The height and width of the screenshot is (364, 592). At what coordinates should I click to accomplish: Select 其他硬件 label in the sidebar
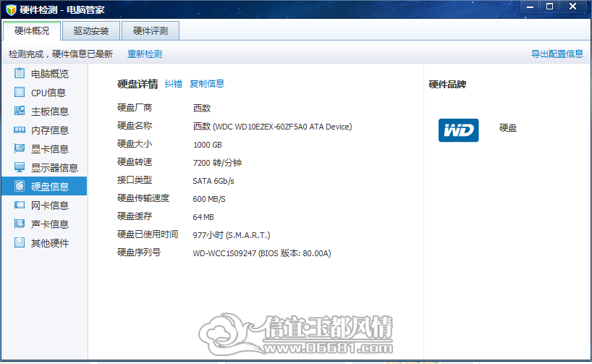click(50, 243)
